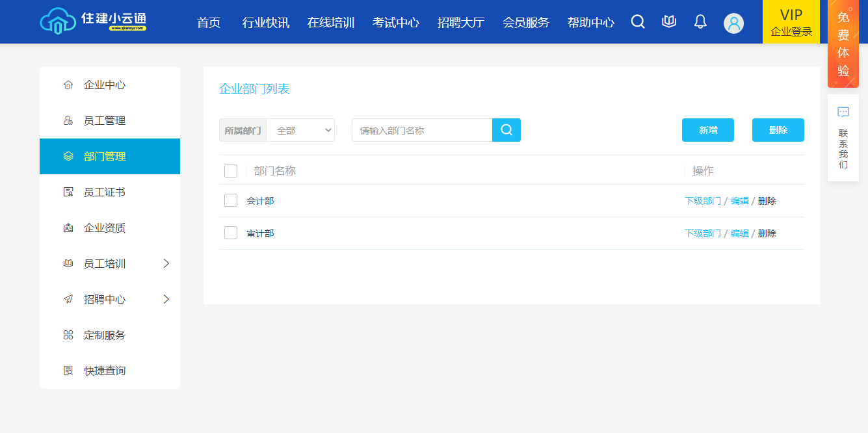Go to 行业快讯 in top navigation

266,23
